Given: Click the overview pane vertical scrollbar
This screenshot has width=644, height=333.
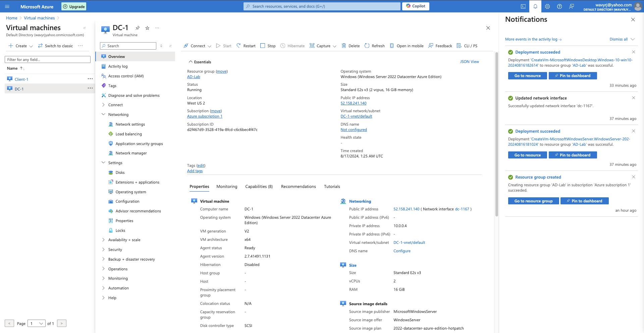Looking at the screenshot, I should click(496, 134).
